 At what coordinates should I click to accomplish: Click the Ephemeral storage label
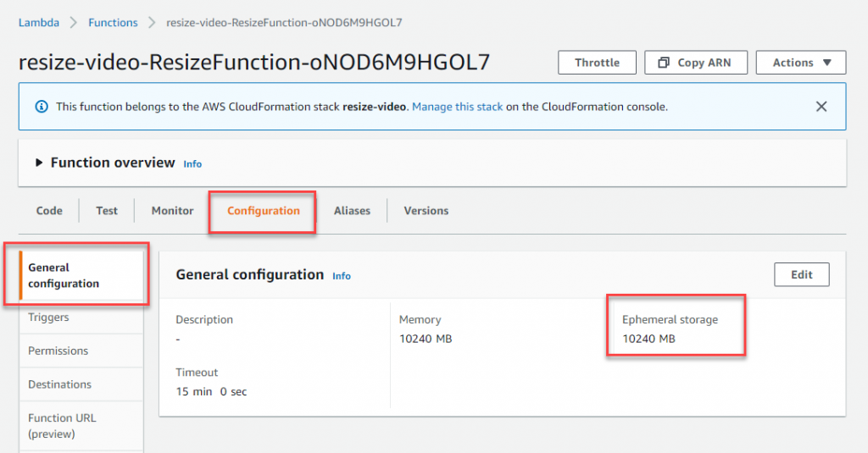click(670, 320)
